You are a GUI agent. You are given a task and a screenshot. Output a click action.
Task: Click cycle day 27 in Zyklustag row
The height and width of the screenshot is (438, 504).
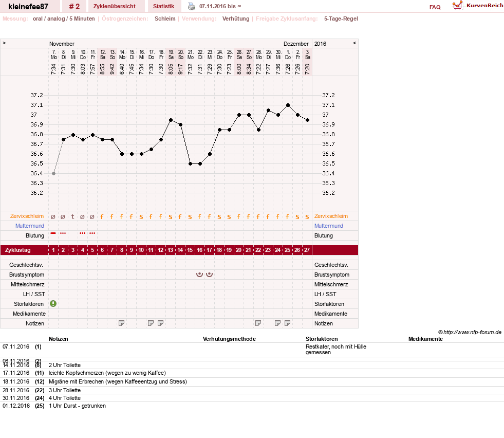(307, 250)
